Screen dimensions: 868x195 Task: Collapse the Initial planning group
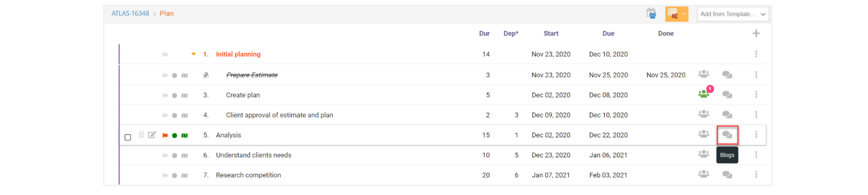pos(193,54)
